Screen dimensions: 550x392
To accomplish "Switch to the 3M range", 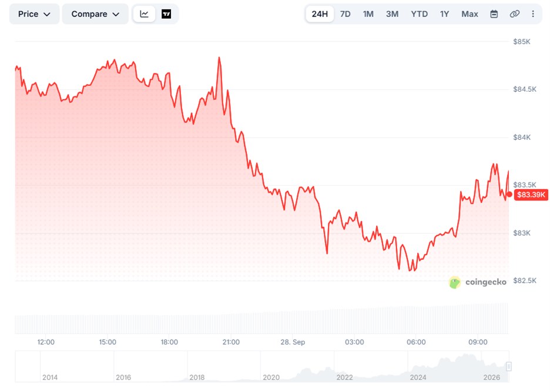I will point(392,14).
